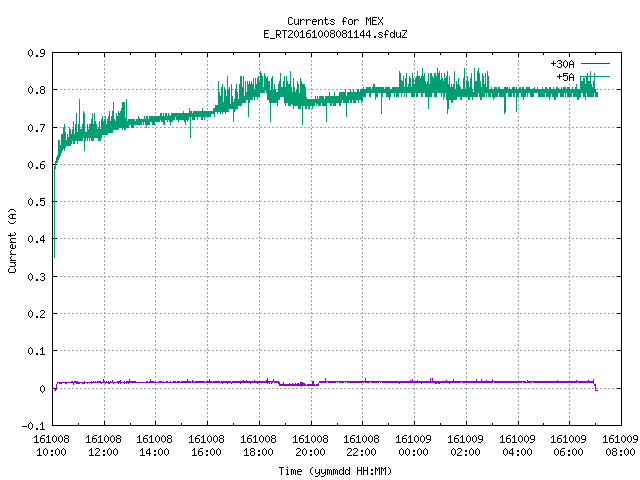Image resolution: width=640 pixels, height=480 pixels.
Task: Click the +5A legend label
Action: tap(565, 77)
